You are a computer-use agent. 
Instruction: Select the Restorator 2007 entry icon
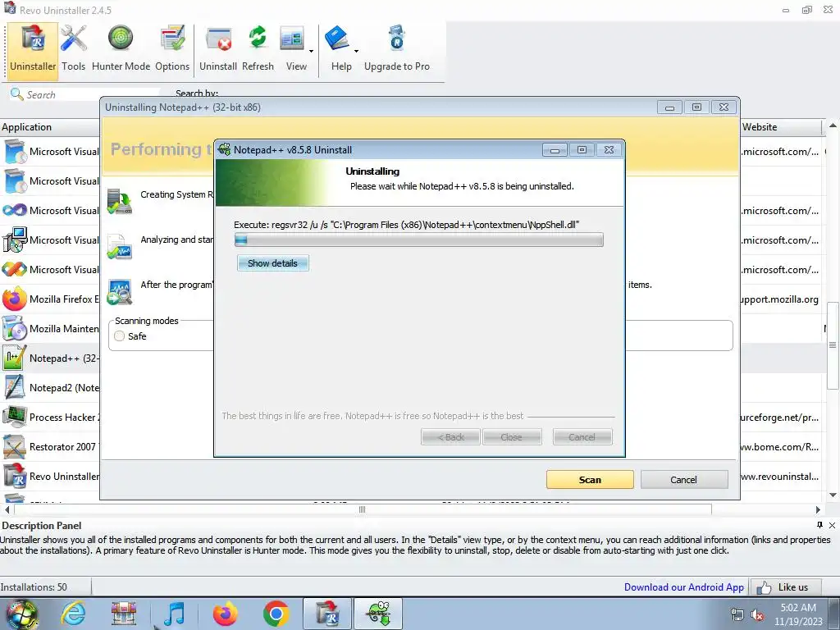pyautogui.click(x=15, y=446)
